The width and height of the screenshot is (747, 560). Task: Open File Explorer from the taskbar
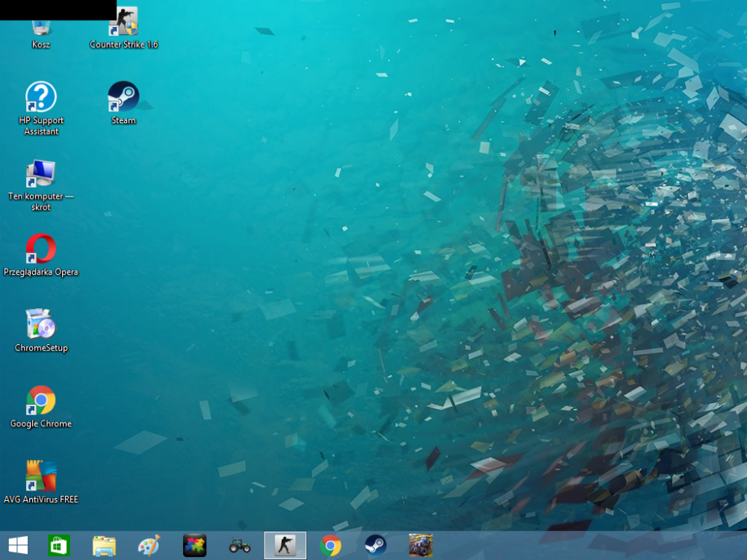click(x=104, y=546)
